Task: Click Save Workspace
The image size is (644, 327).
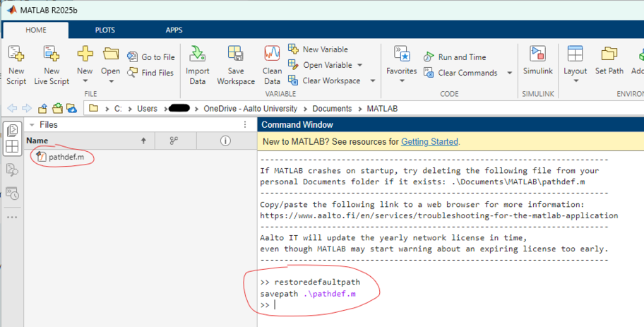Action: tap(236, 65)
